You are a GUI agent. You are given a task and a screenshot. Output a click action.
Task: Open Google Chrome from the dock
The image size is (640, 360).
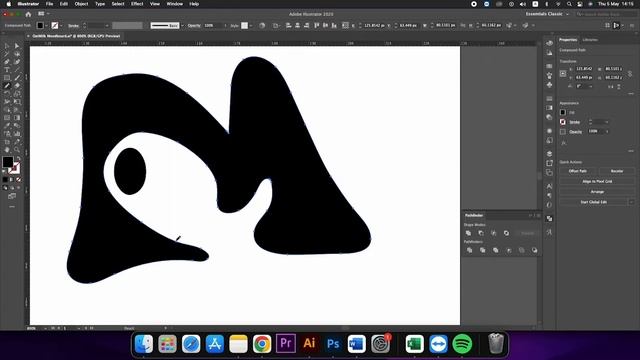(262, 344)
